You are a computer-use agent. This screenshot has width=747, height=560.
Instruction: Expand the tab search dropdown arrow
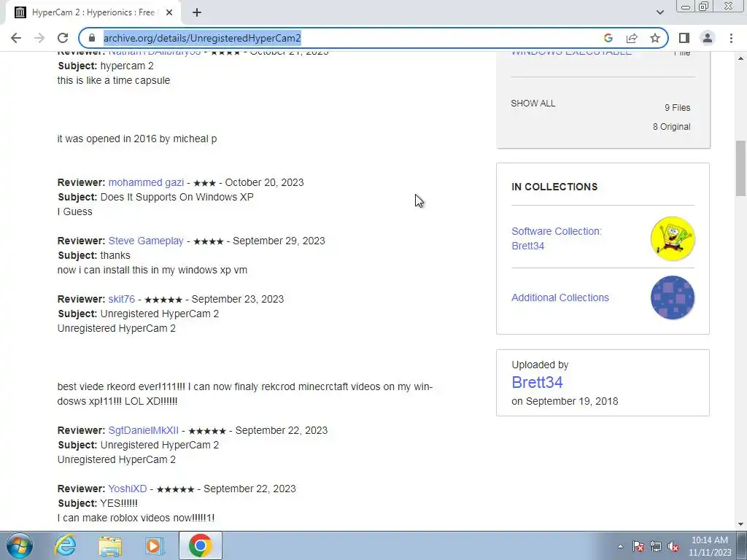coord(659,12)
